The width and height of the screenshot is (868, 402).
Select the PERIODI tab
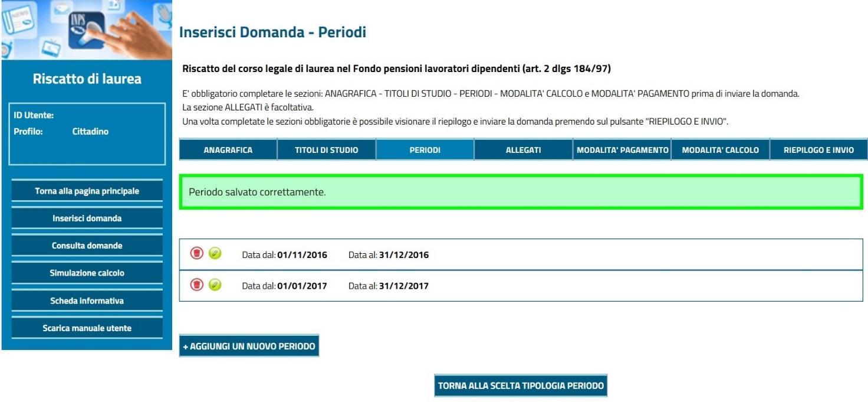(x=425, y=150)
